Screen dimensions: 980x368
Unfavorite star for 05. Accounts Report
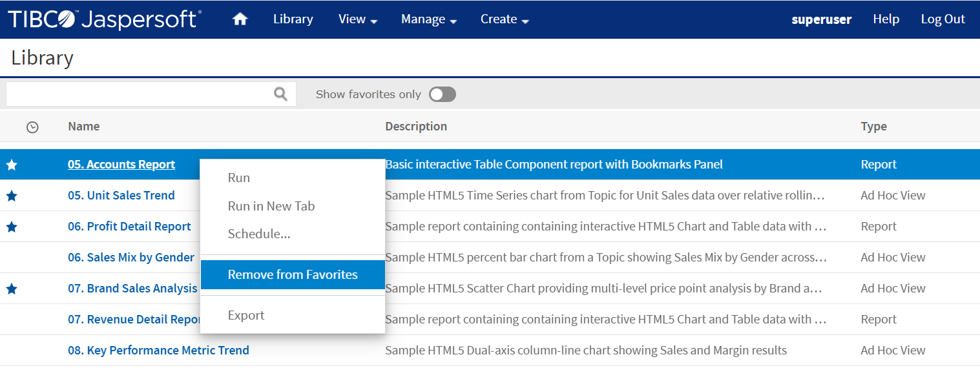(x=12, y=165)
